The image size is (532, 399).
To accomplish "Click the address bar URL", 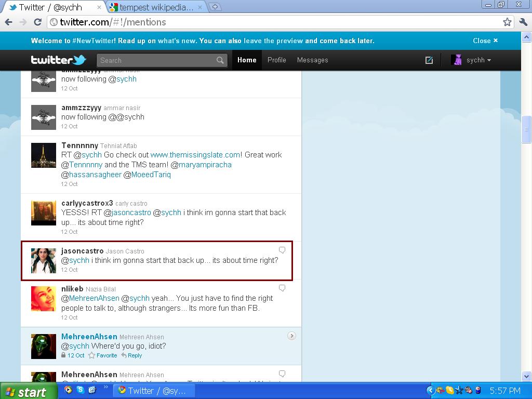I will point(113,22).
